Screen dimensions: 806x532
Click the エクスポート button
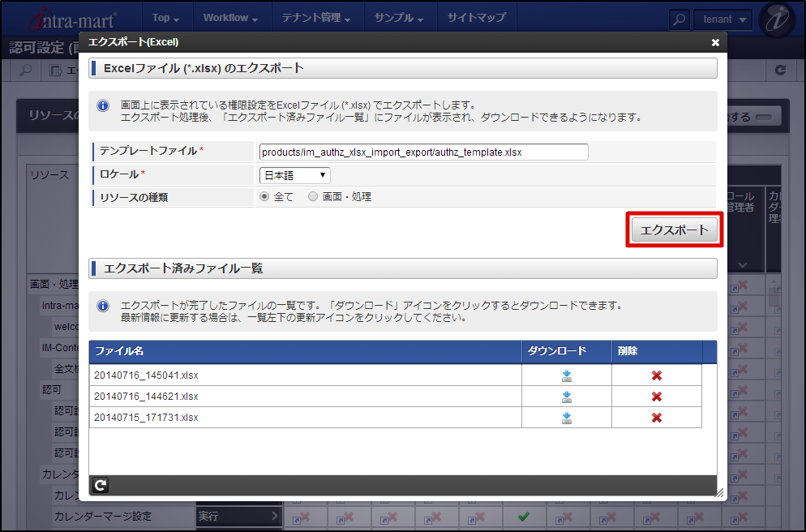pyautogui.click(x=675, y=230)
